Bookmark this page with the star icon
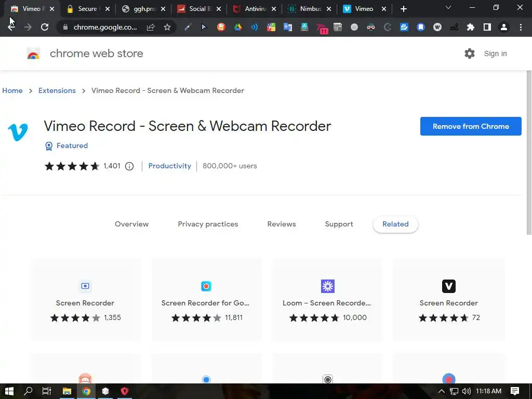 point(167,27)
